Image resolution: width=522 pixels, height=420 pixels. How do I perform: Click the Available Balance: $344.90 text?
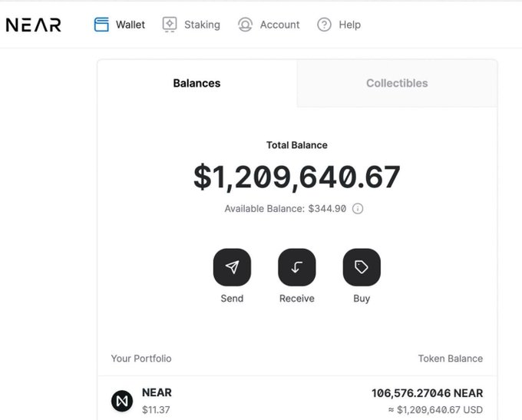[286, 209]
